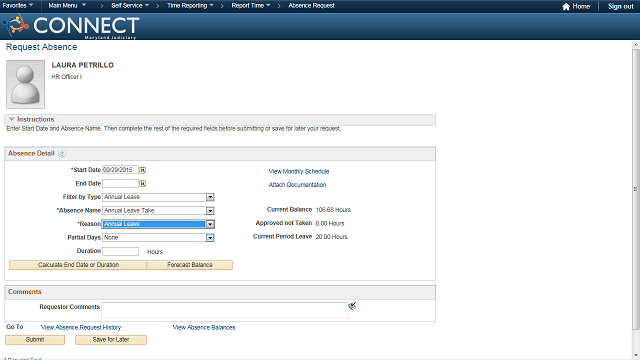The image size is (640, 360).
Task: Click into the Requestor Comments text box
Action: pyautogui.click(x=224, y=310)
